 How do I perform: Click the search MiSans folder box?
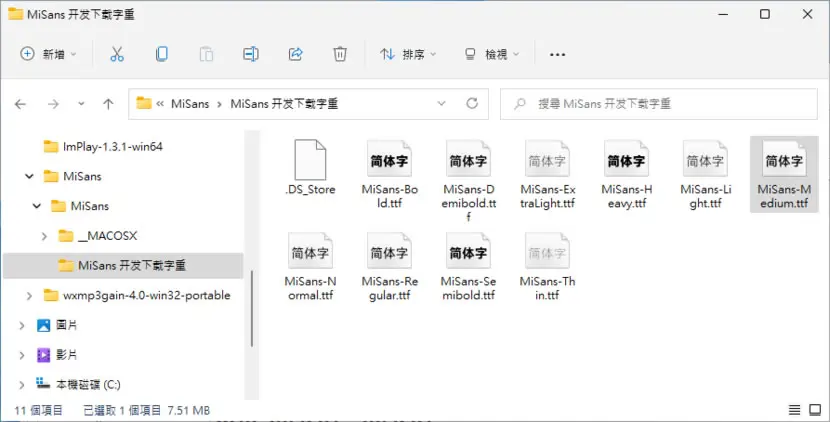658,104
